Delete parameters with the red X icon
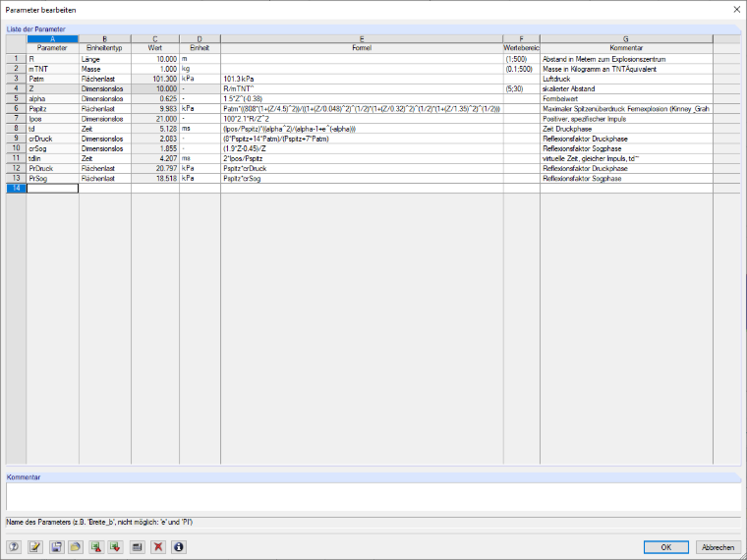 pyautogui.click(x=158, y=547)
